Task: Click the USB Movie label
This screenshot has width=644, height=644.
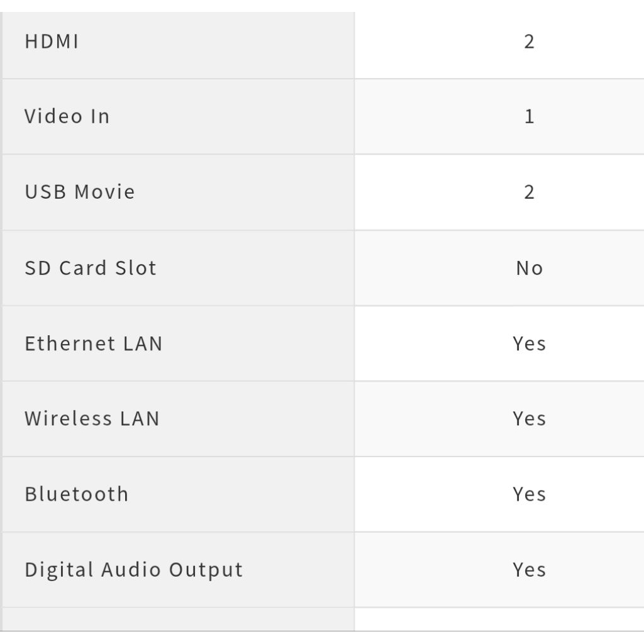Action: [x=80, y=192]
